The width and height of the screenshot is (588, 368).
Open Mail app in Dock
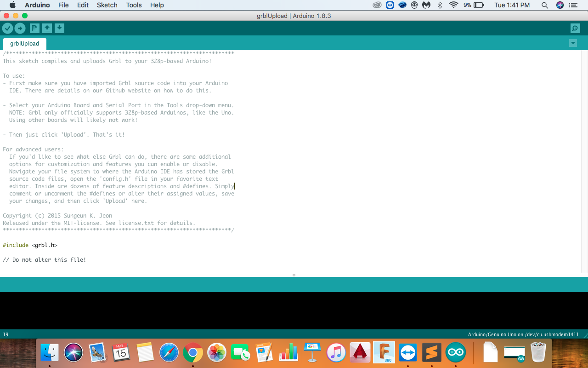pyautogui.click(x=97, y=353)
